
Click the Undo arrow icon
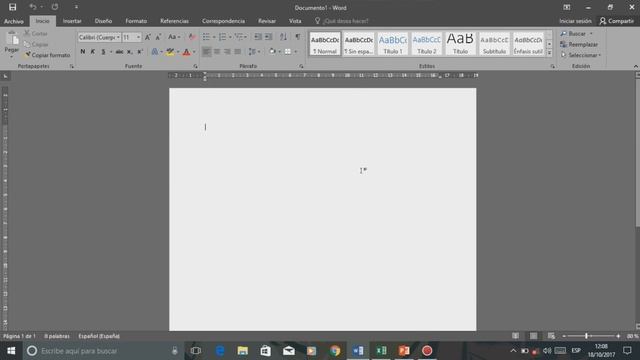[x=33, y=7]
